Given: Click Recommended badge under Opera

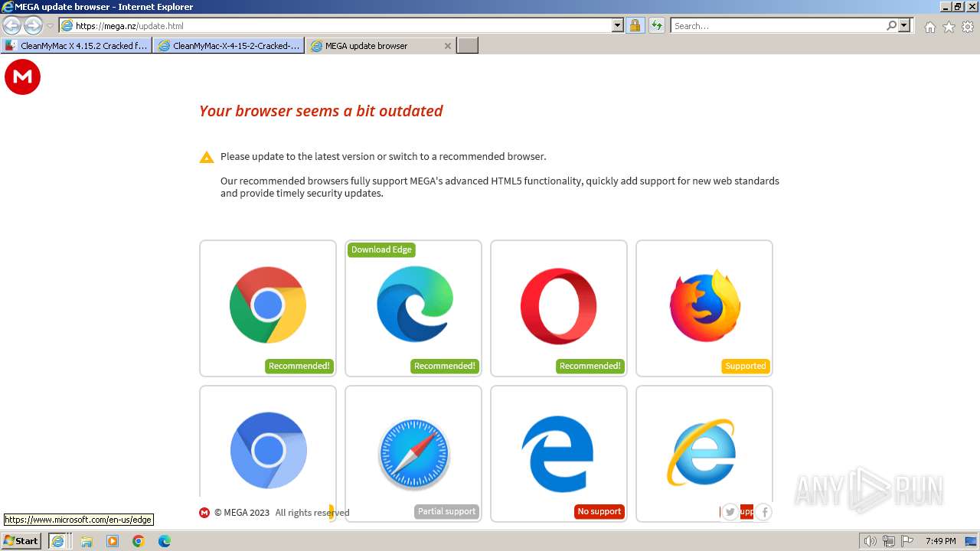Looking at the screenshot, I should point(590,366).
